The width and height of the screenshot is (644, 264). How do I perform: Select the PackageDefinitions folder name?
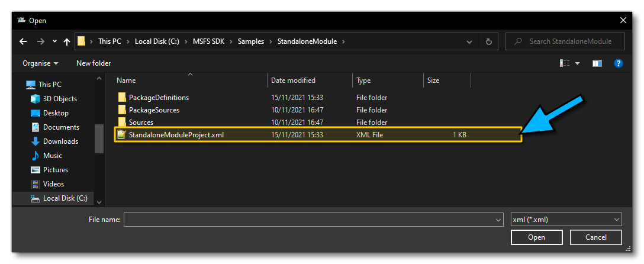click(159, 98)
